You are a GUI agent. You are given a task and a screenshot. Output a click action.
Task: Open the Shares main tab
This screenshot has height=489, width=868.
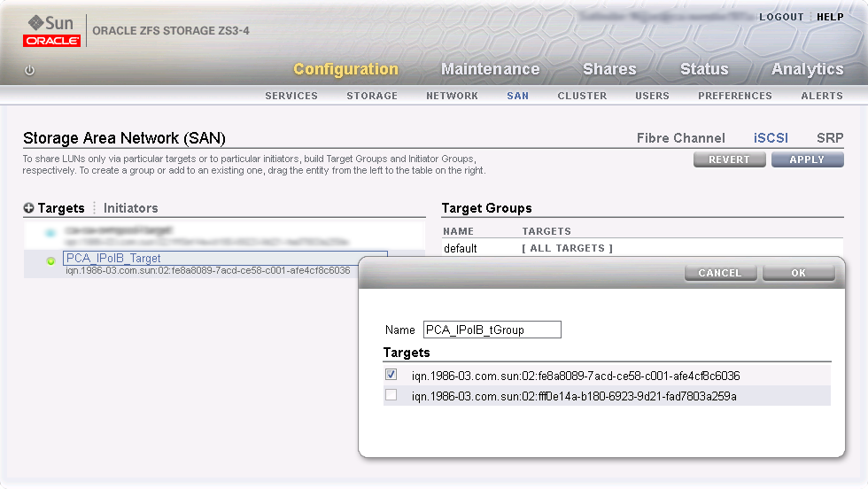click(609, 69)
